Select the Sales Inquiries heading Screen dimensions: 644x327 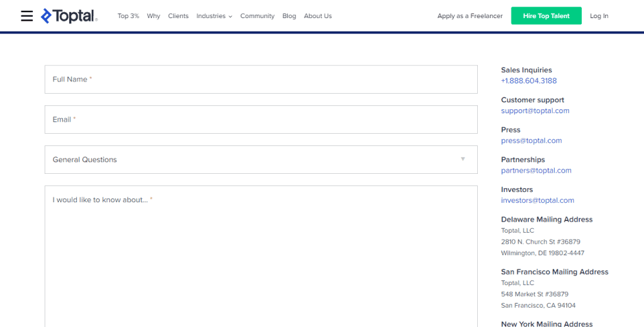pos(526,70)
